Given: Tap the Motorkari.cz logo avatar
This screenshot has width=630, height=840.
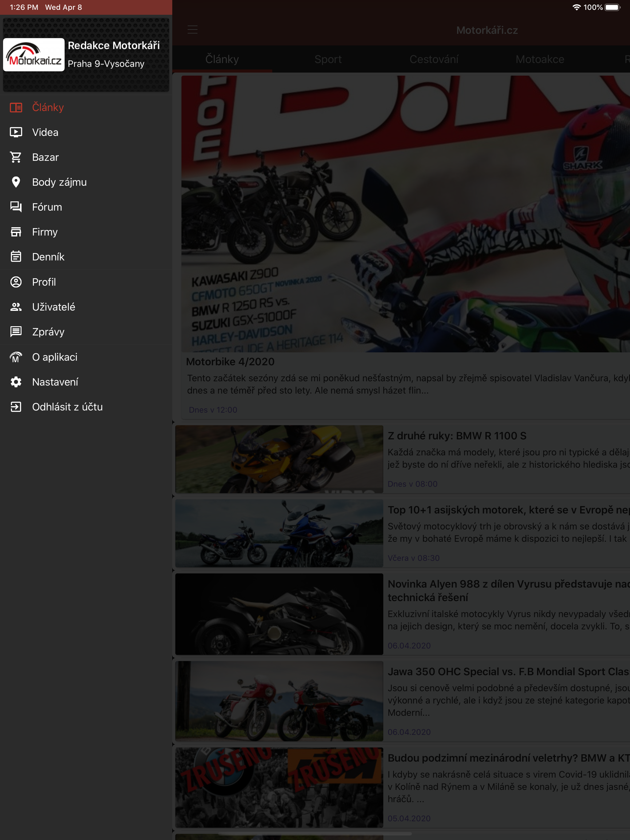Looking at the screenshot, I should click(34, 55).
